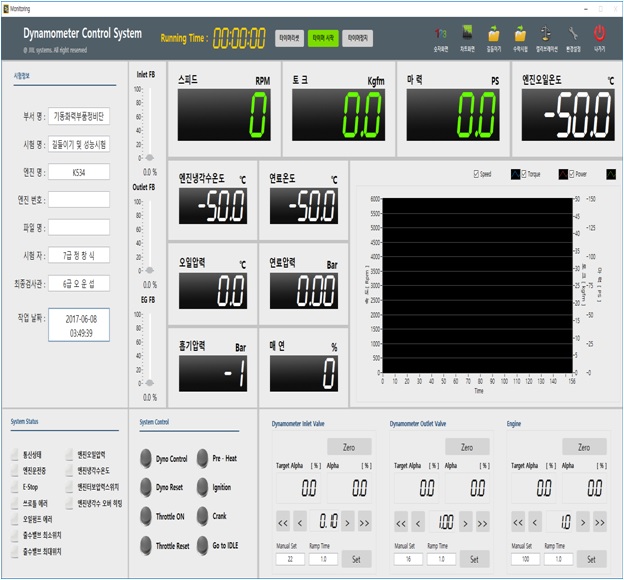Open the 길들이기 break-in folder icon
Image resolution: width=624 pixels, height=580 pixels.
point(493,35)
